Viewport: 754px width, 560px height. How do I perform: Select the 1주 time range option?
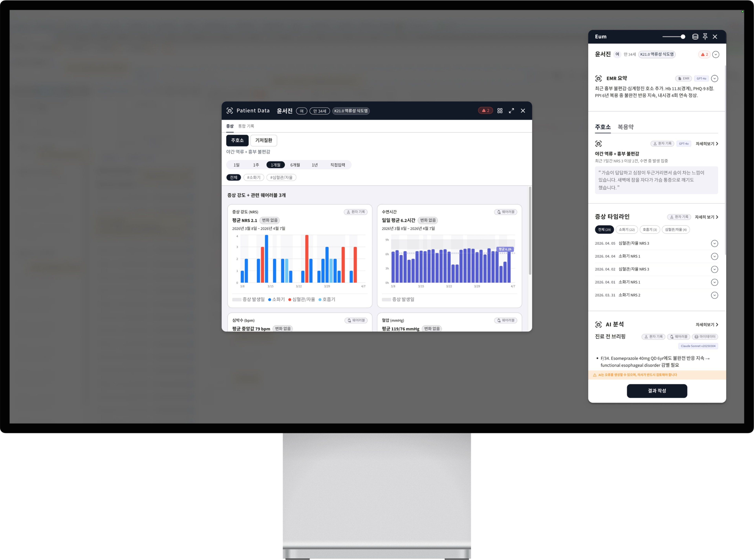(256, 165)
